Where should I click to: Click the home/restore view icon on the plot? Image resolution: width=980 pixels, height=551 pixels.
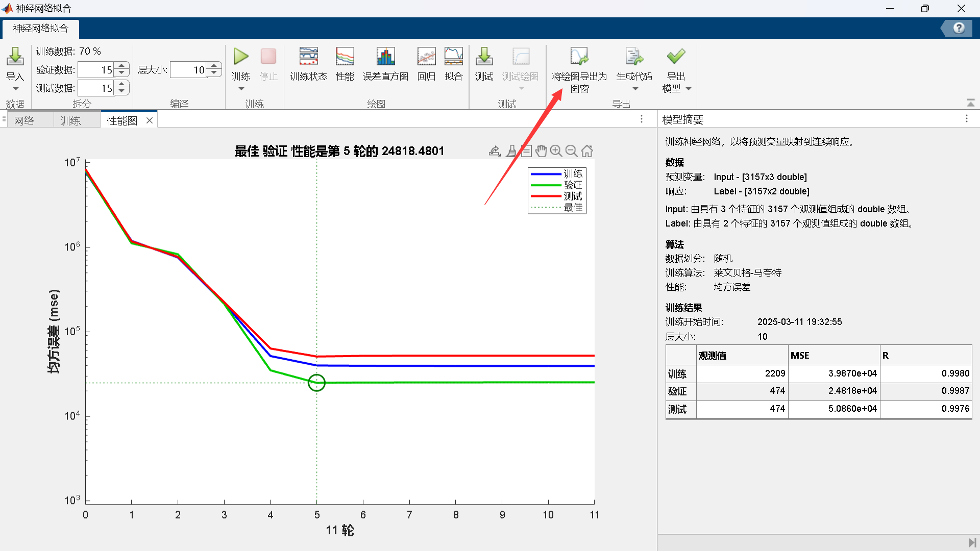tap(587, 151)
